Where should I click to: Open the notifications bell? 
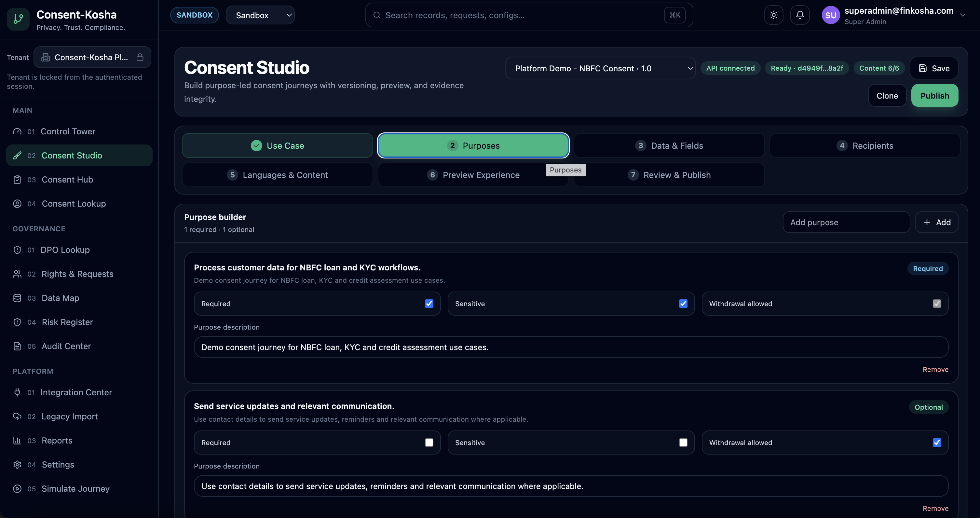tap(800, 15)
